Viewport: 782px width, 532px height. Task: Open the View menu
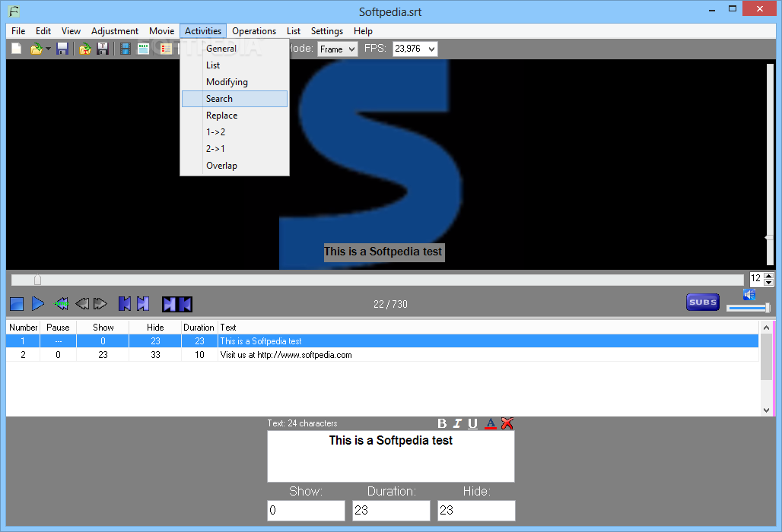pos(71,31)
